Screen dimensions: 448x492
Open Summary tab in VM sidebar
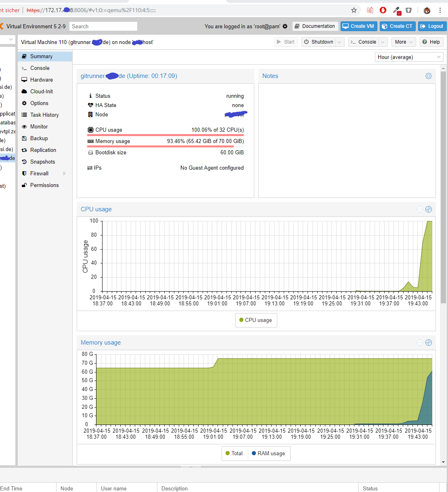pyautogui.click(x=45, y=56)
